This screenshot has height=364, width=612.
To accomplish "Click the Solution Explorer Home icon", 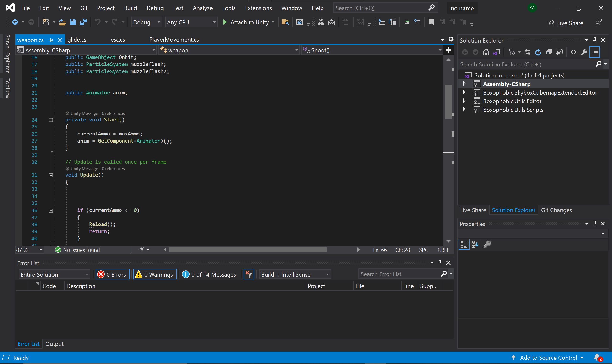I will (486, 52).
